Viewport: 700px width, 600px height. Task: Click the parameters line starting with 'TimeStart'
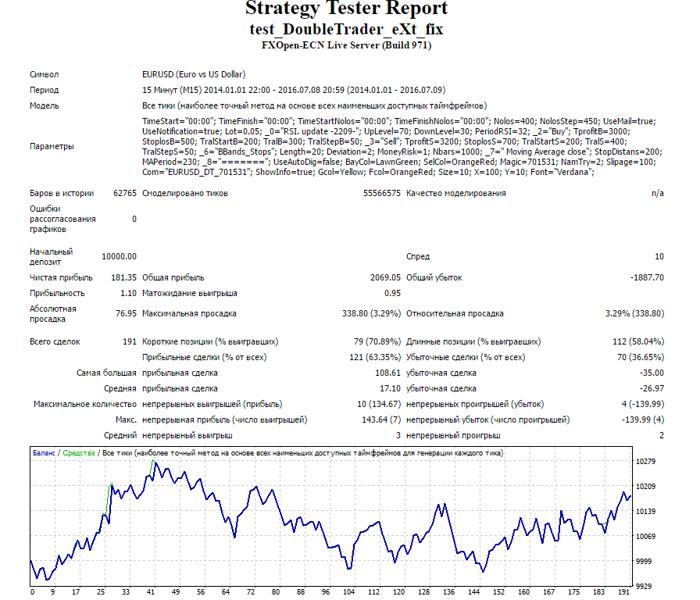point(398,121)
